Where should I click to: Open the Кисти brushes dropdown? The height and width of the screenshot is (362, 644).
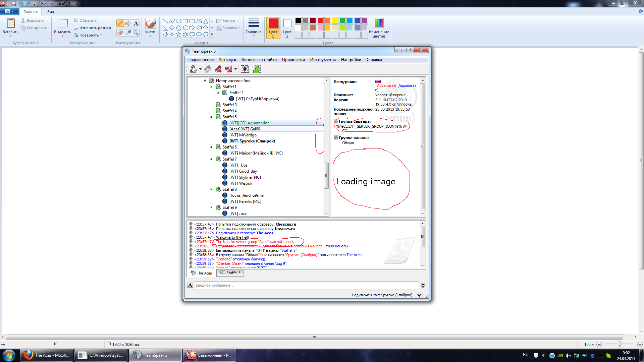coord(150,33)
